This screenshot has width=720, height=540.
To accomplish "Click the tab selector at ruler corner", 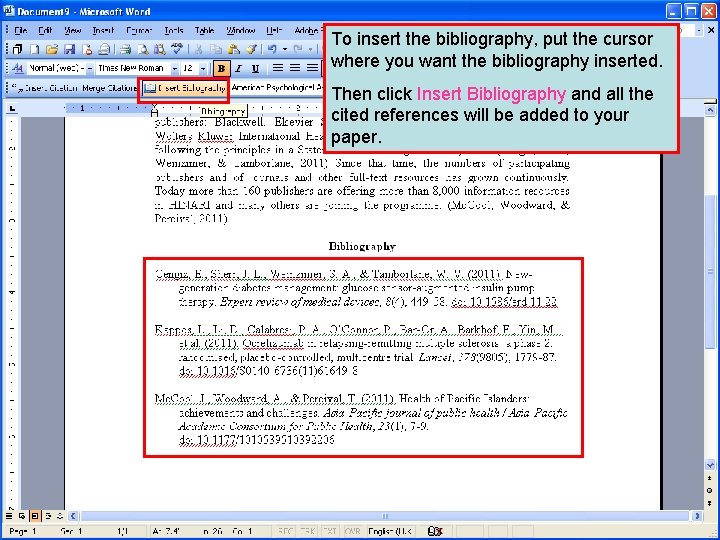I will click(12, 108).
